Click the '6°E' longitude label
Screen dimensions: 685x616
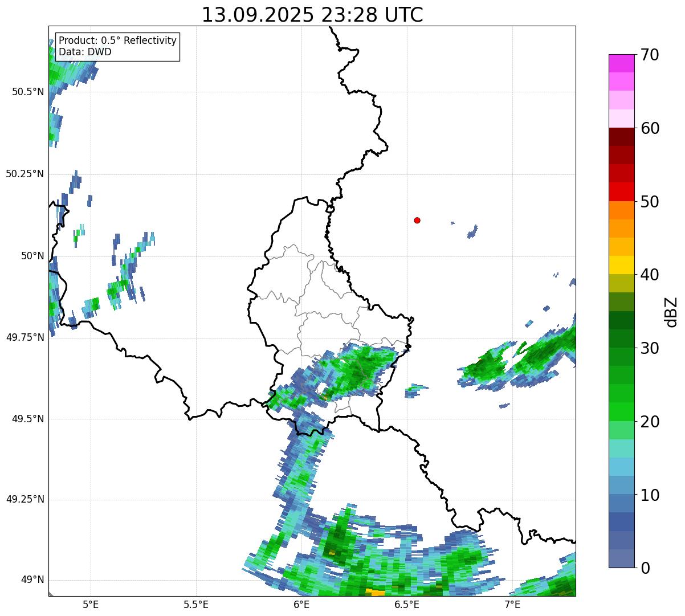click(x=301, y=605)
